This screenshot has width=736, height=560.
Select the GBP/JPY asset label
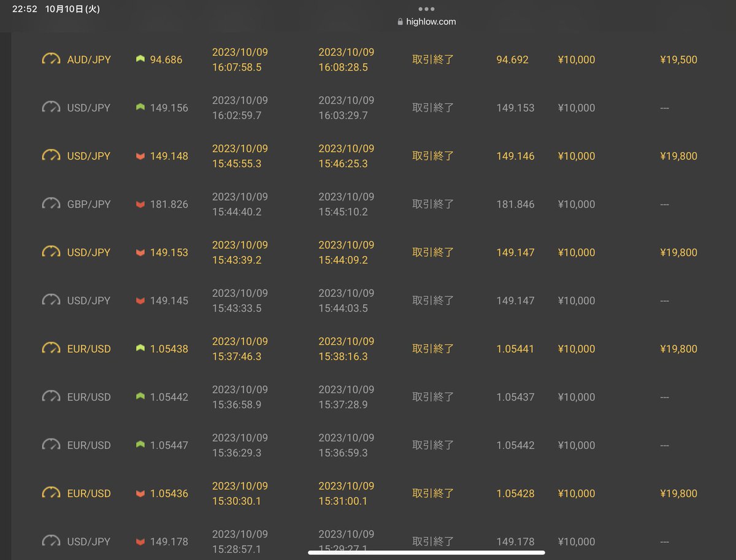tap(89, 204)
